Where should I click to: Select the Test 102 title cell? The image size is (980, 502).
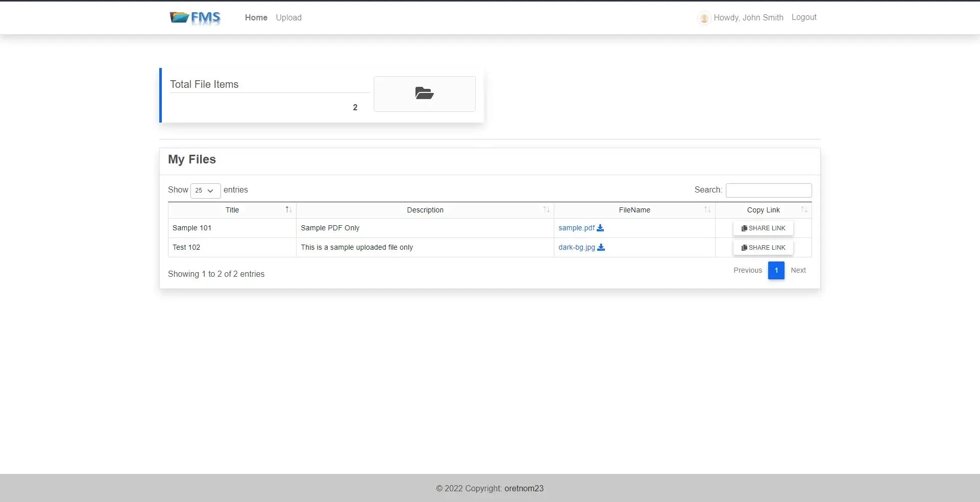tap(232, 247)
